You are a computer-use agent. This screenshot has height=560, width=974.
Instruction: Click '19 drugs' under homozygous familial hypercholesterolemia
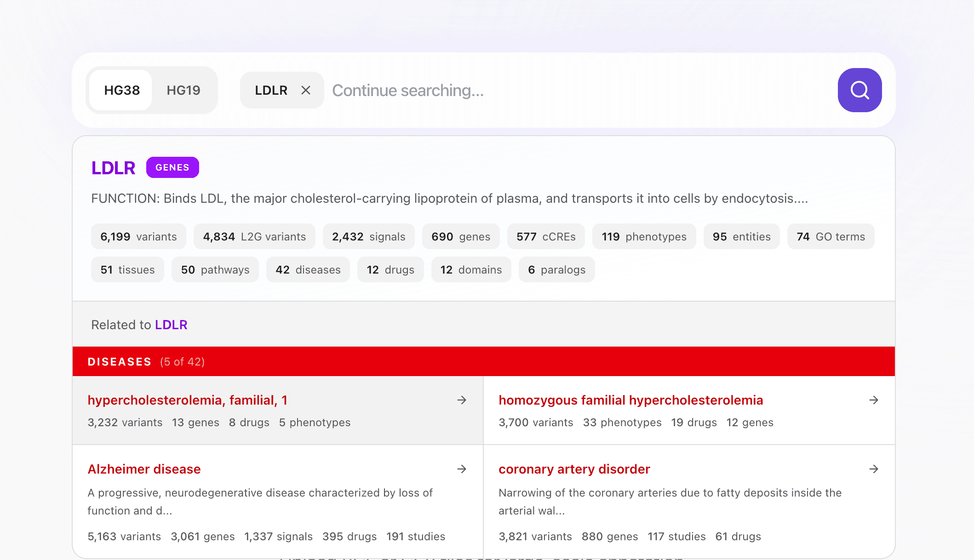pos(694,422)
